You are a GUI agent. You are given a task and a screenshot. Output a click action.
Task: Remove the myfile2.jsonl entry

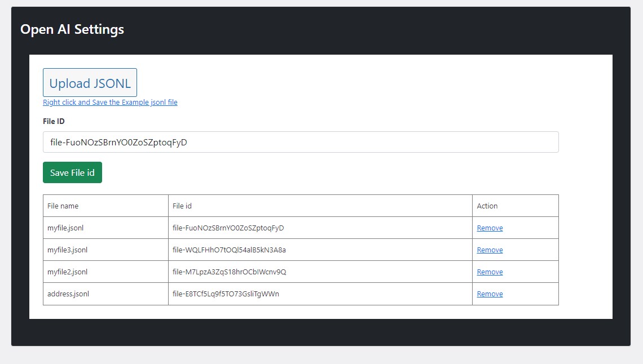pos(490,272)
